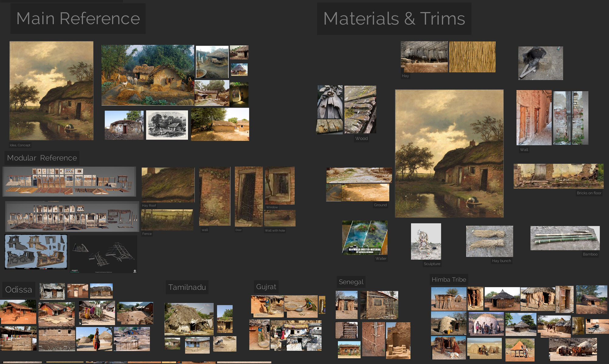Click the Main Reference title label
Viewport: 609px width, 364px height.
(x=78, y=19)
